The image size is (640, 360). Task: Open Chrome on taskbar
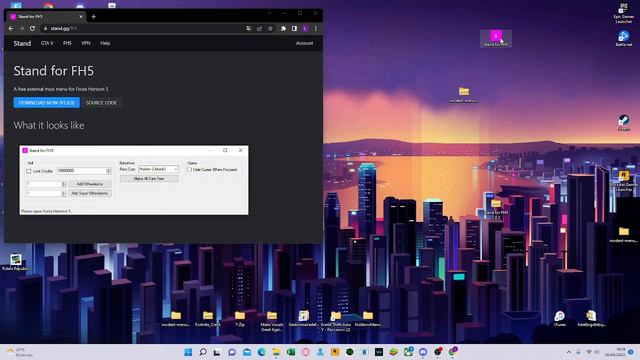coord(453,351)
